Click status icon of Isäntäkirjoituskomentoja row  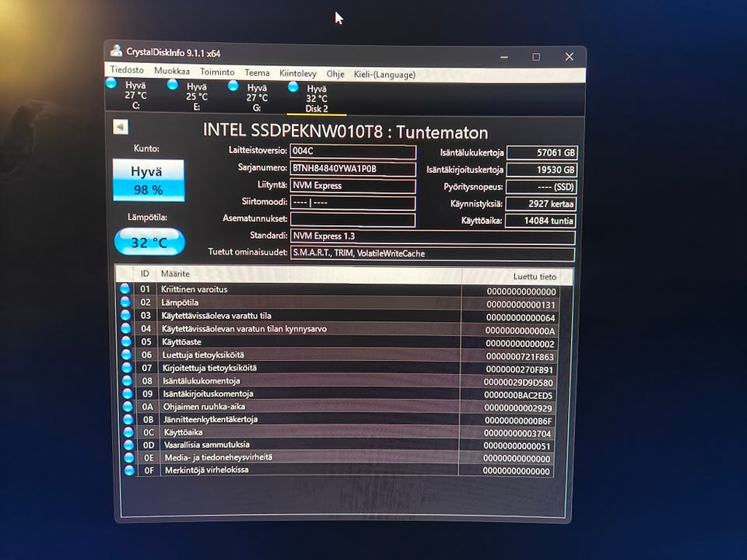click(128, 394)
